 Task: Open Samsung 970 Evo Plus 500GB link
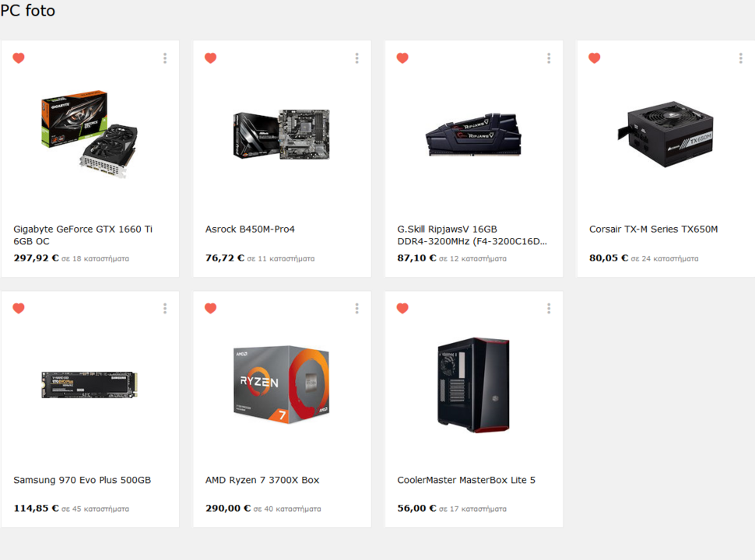pos(83,480)
